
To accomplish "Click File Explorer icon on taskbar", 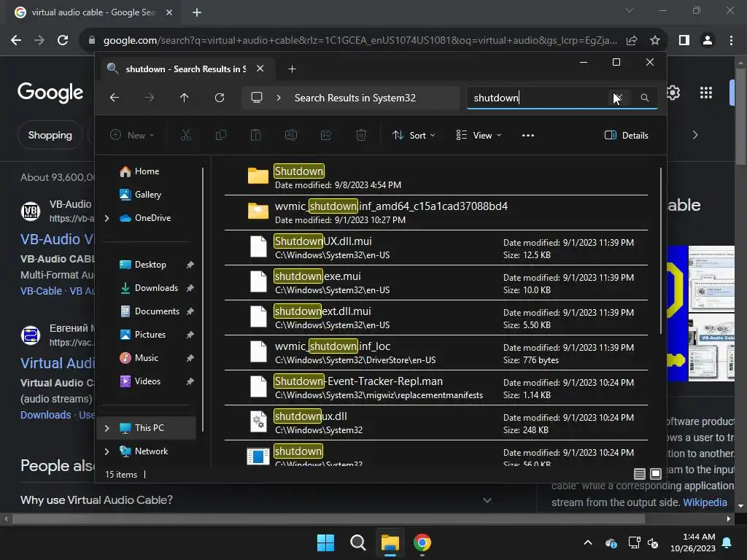I will tap(390, 542).
